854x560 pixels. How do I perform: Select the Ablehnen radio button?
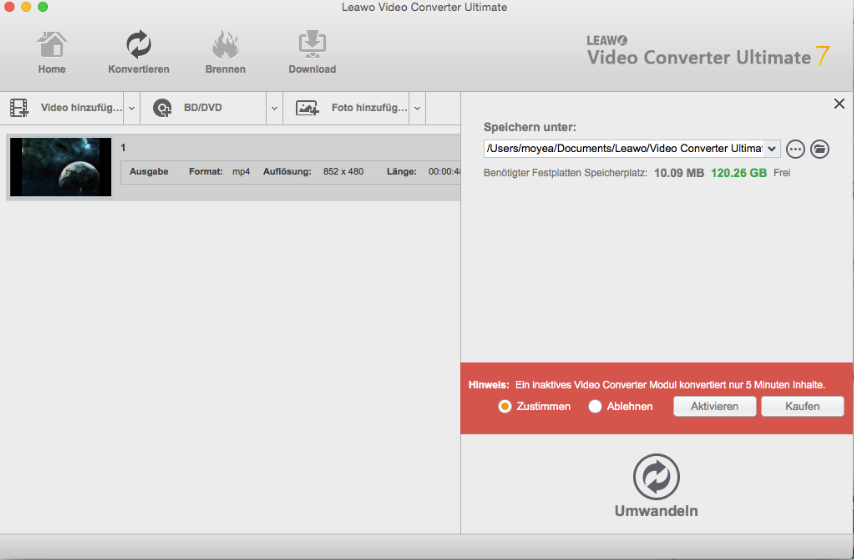(x=595, y=406)
